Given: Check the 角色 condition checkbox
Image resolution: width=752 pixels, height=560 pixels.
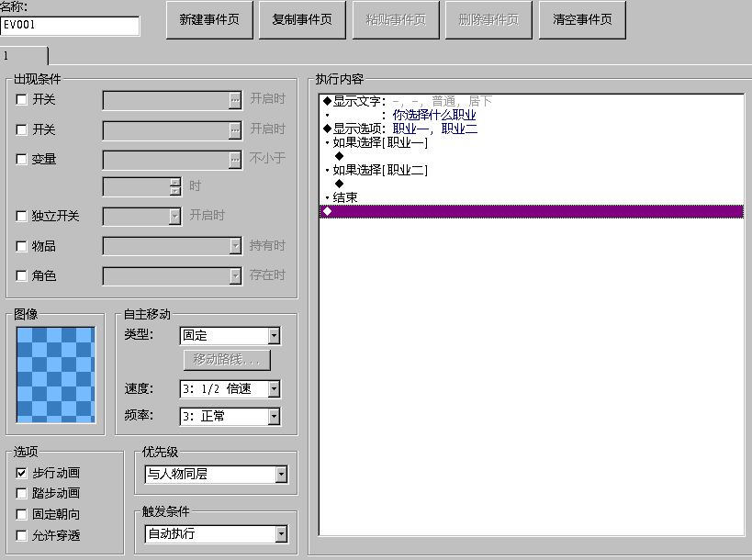Looking at the screenshot, I should (22, 275).
